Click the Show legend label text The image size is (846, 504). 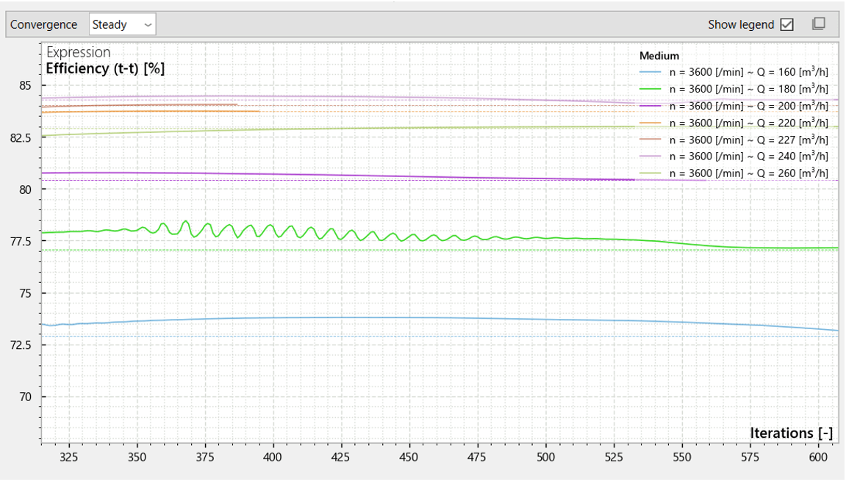pyautogui.click(x=741, y=25)
